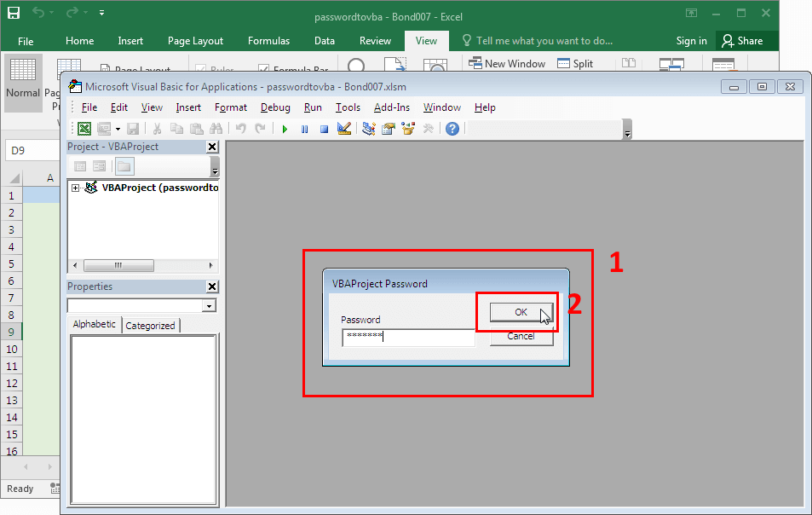Select View Object icon in Project Explorer

pos(100,166)
